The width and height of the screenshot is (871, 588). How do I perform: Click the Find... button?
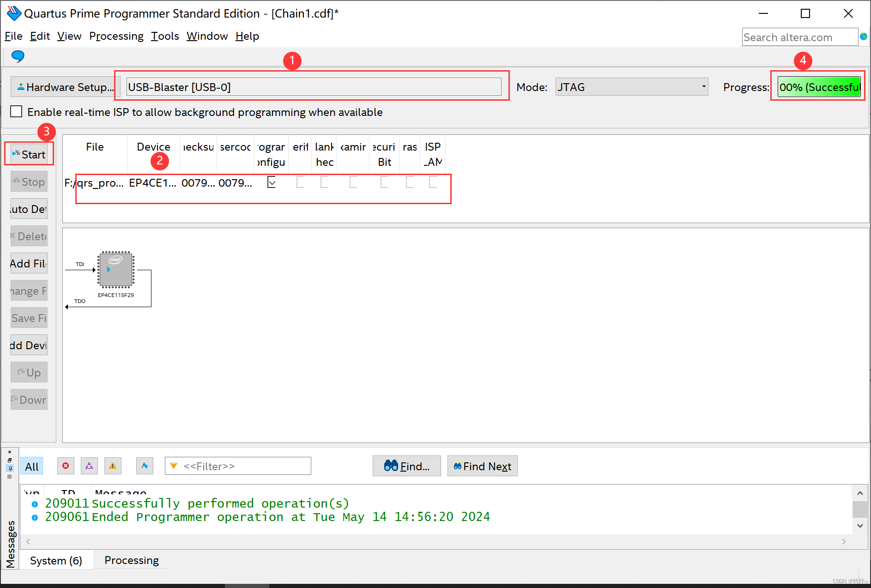tap(406, 466)
